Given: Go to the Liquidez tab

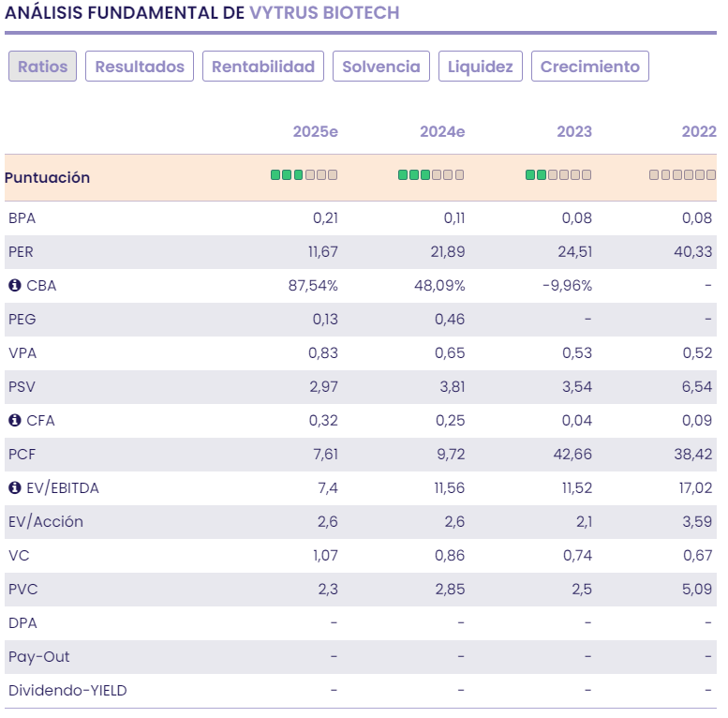Looking at the screenshot, I should (x=480, y=67).
